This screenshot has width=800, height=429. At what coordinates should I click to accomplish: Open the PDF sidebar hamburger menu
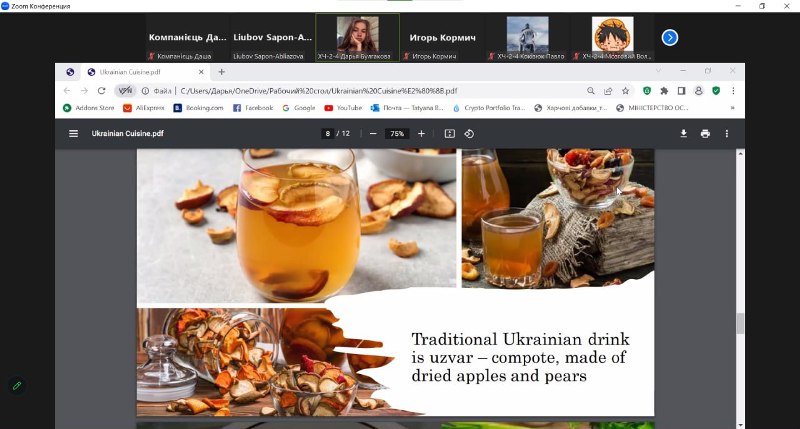tap(73, 133)
